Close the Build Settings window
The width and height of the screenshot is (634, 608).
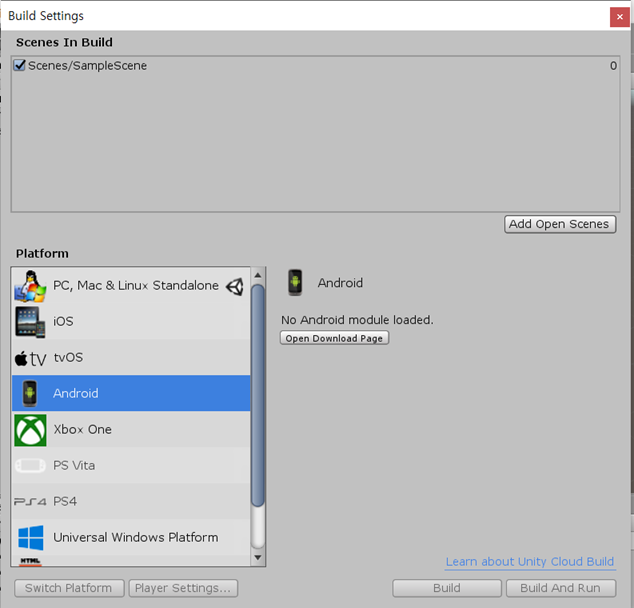619,17
